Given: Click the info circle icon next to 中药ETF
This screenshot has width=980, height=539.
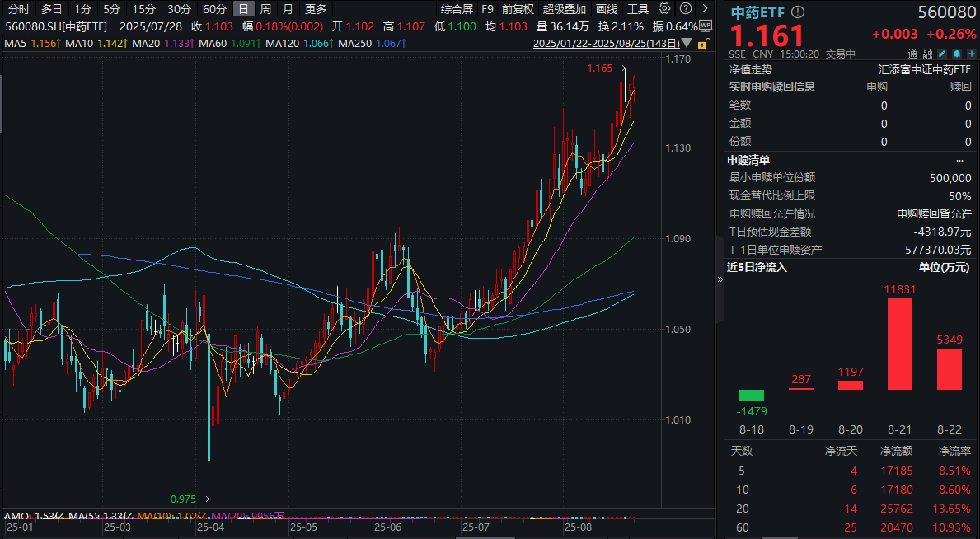Looking at the screenshot, I should point(797,12).
